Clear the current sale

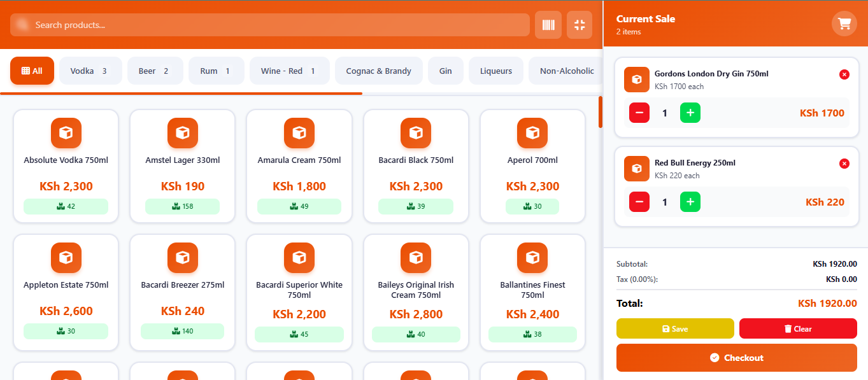tap(797, 328)
